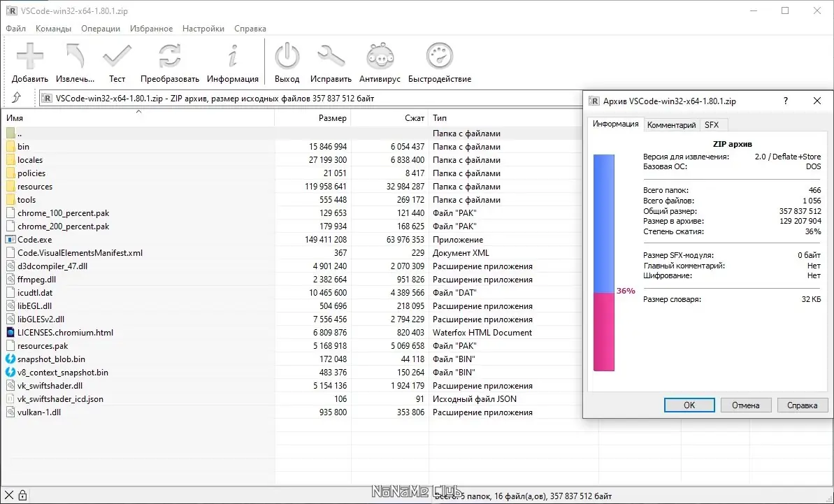Select the Информация tab
The width and height of the screenshot is (834, 504).
coord(615,124)
